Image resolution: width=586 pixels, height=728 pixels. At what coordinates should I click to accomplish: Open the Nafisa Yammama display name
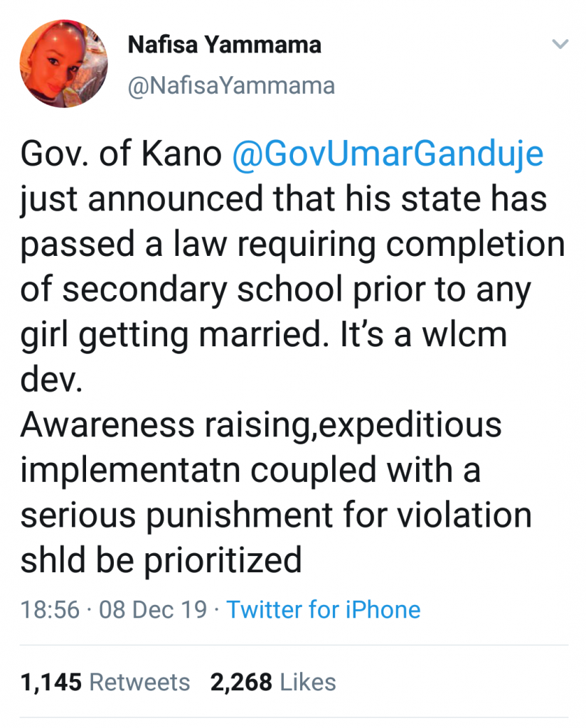[224, 45]
